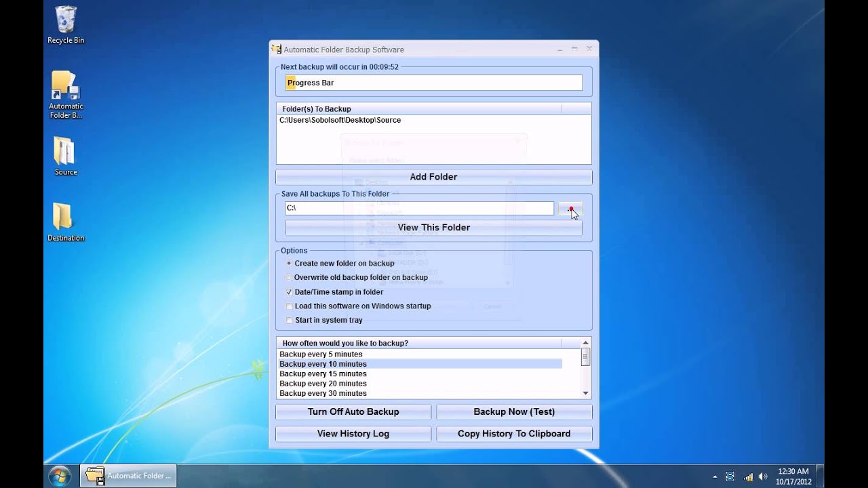Viewport: 868px width, 488px height.
Task: Click the frequency list scrollbar thumb
Action: pos(586,357)
